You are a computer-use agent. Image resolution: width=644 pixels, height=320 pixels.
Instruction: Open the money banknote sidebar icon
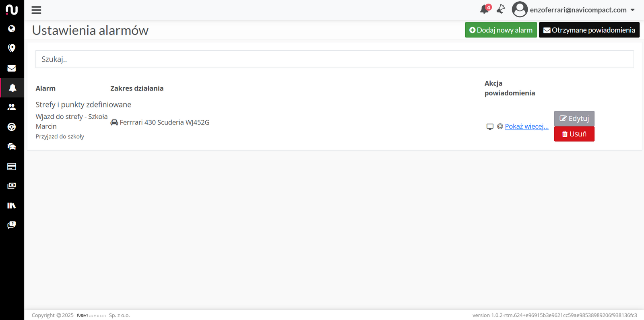(12, 186)
